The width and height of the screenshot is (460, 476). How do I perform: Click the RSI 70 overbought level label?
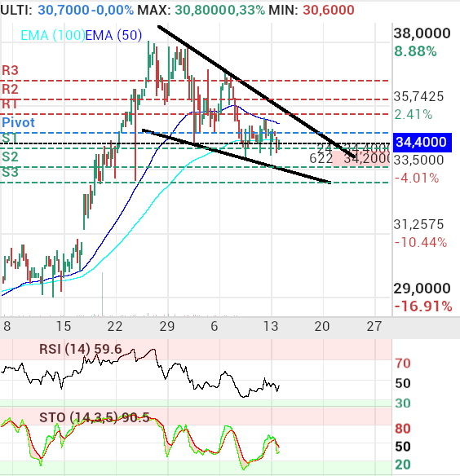click(403, 364)
